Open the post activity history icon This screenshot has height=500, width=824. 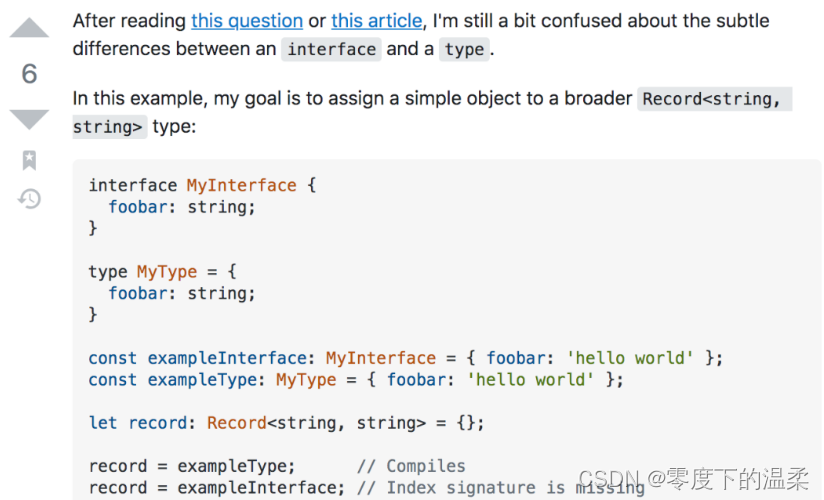point(29,199)
